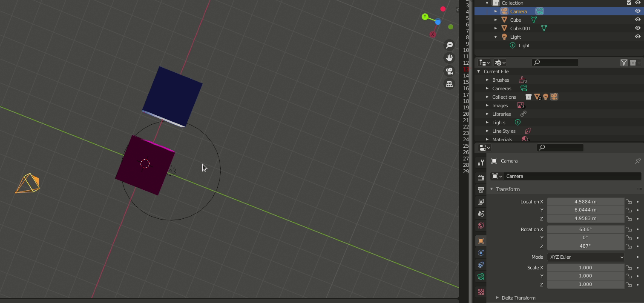Toggle the viewport sidebar arrow

[x=457, y=9]
